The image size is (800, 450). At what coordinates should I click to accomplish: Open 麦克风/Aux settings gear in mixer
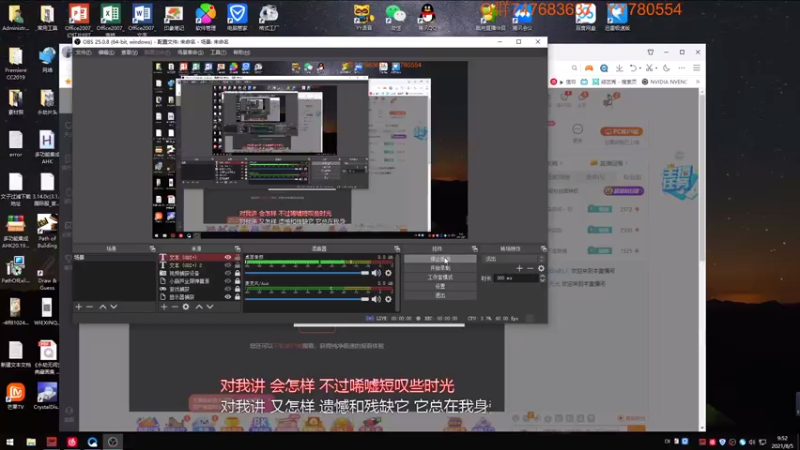tap(388, 299)
